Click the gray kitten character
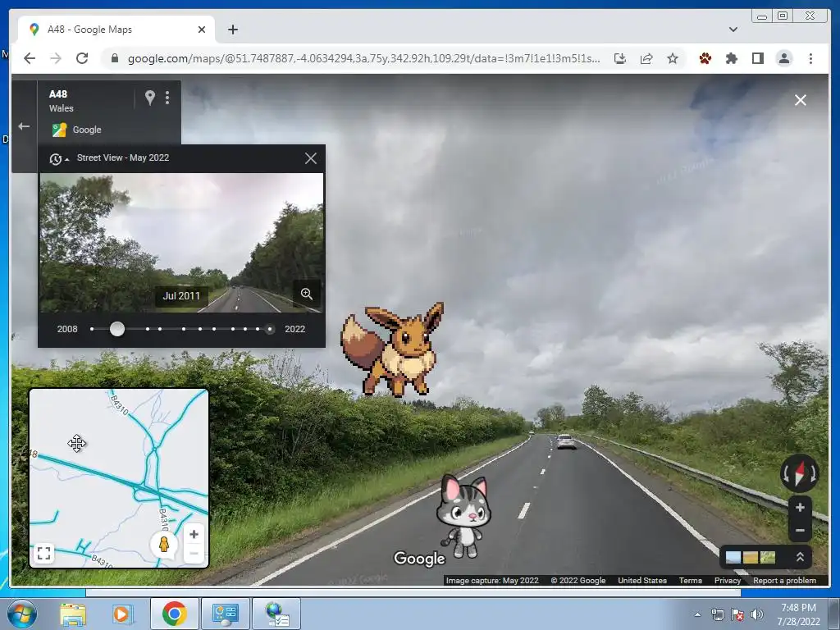Viewport: 840px width, 630px height. [463, 517]
